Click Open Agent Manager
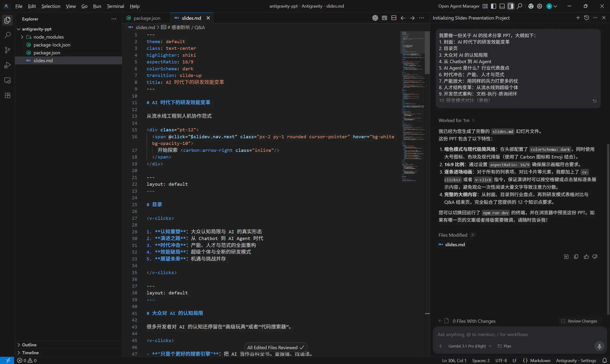 (x=459, y=6)
